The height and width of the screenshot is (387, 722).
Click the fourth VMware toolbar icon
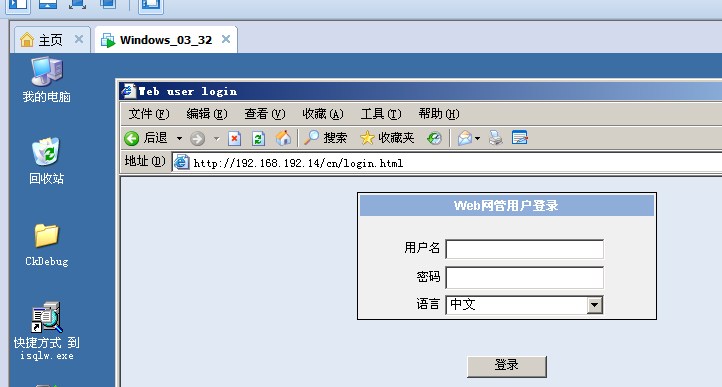click(108, 4)
